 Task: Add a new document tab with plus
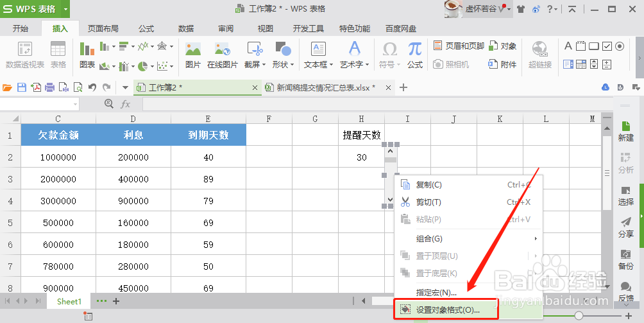click(x=403, y=87)
